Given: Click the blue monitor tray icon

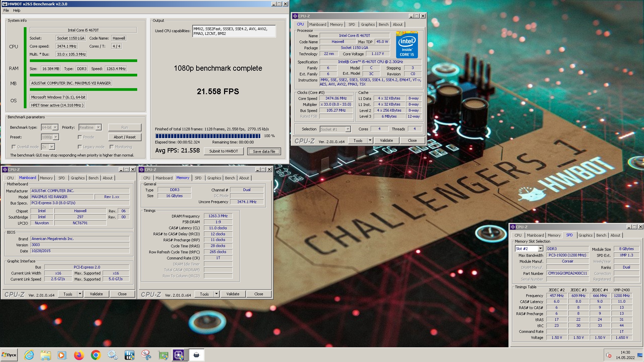Looking at the screenshot, I should point(640,355).
